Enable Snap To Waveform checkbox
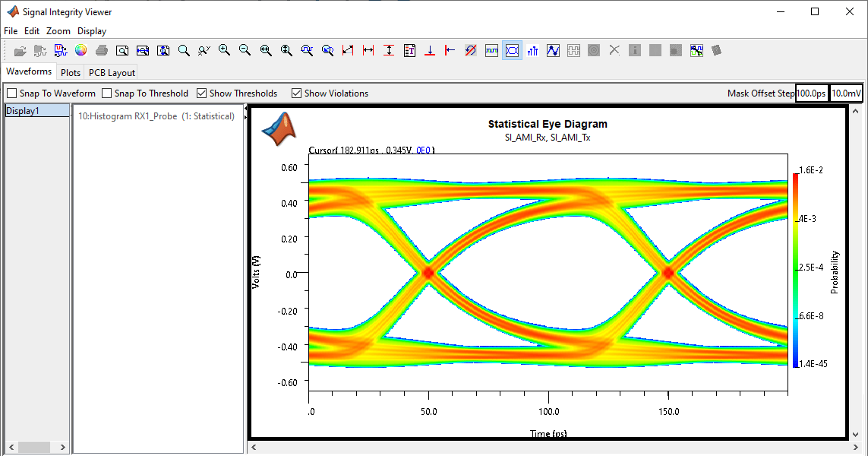The image size is (868, 456). [12, 93]
